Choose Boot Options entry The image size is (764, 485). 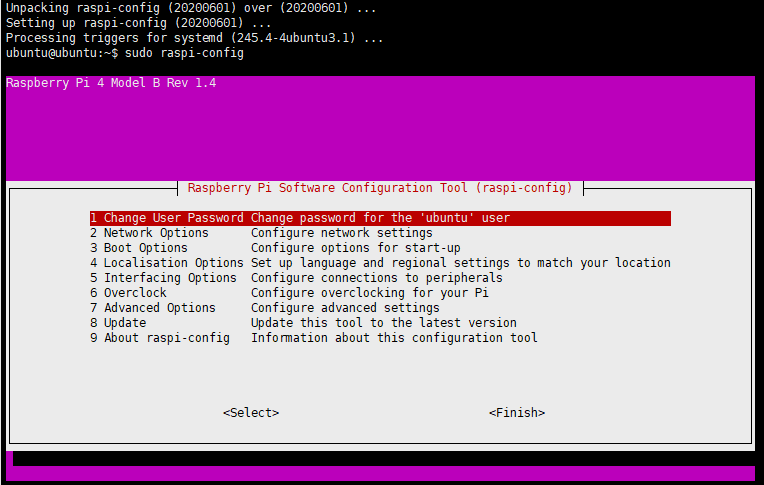pos(139,248)
